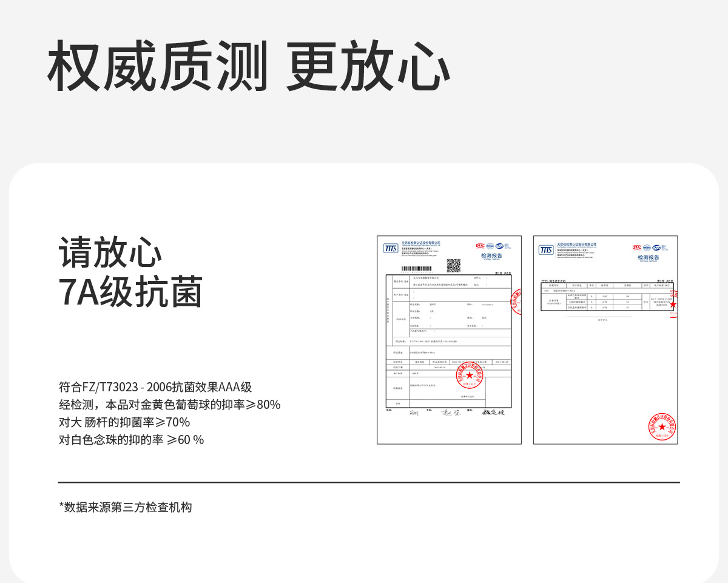
Task: Open the test report page with results table
Action: (605, 340)
